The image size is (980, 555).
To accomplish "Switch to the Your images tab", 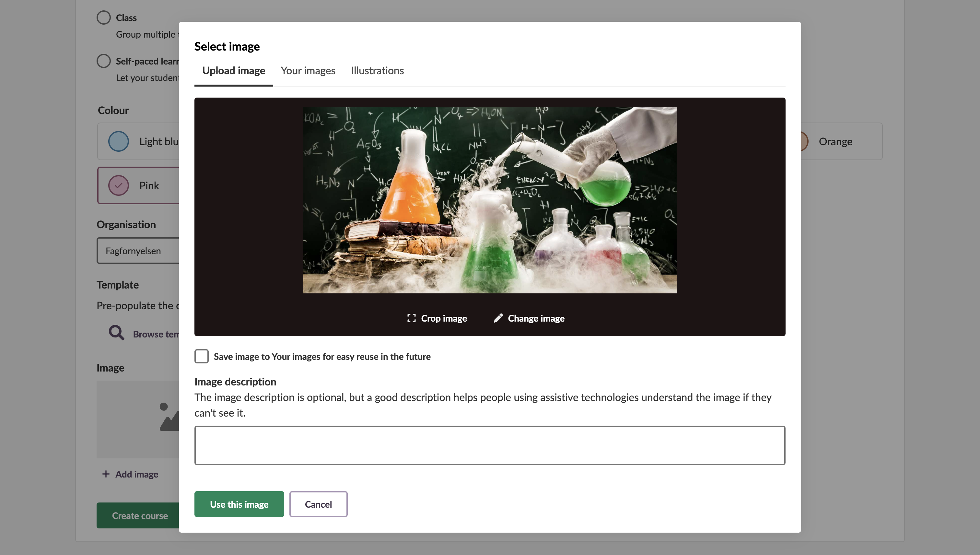I will 308,71.
